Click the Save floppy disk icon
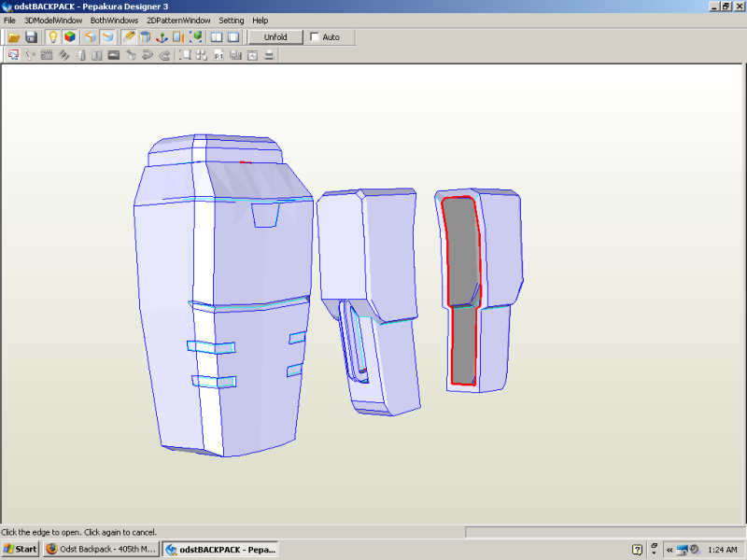Viewport: 747px width, 560px height. tap(31, 37)
